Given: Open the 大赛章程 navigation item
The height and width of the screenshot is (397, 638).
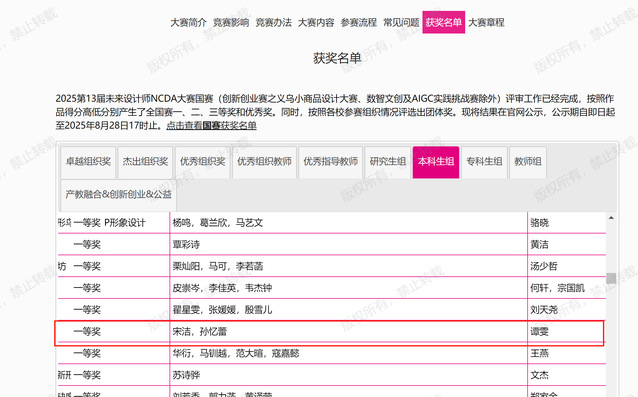Looking at the screenshot, I should click(x=486, y=22).
